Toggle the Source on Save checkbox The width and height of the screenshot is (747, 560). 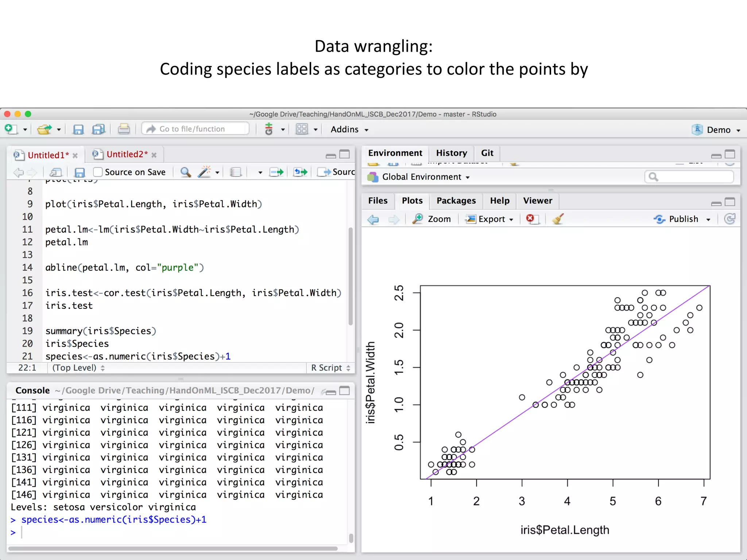click(97, 172)
